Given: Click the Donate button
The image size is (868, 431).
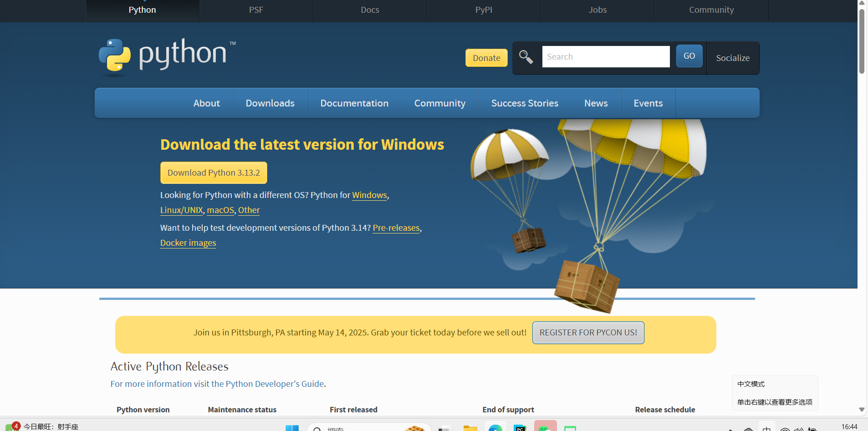Looking at the screenshot, I should [x=486, y=58].
